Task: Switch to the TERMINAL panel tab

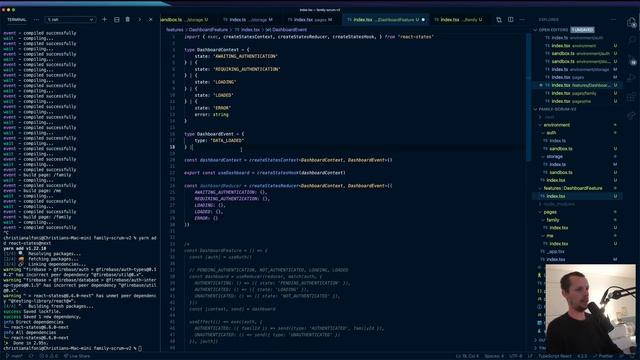Action: 17,19
